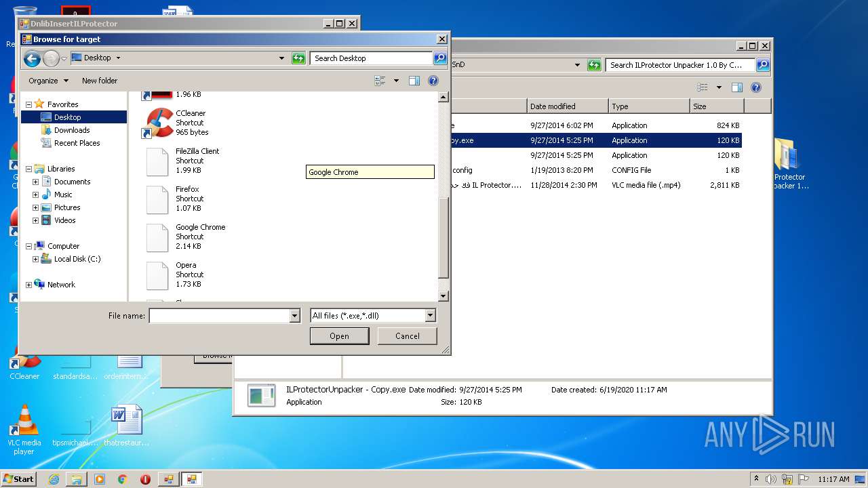This screenshot has height=488, width=868.
Task: Click the Start button
Action: pyautogui.click(x=19, y=479)
